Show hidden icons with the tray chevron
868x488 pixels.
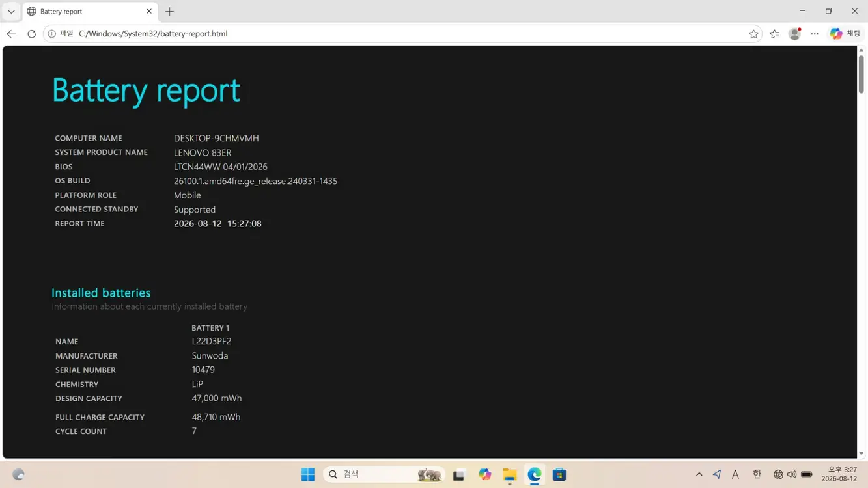point(699,474)
